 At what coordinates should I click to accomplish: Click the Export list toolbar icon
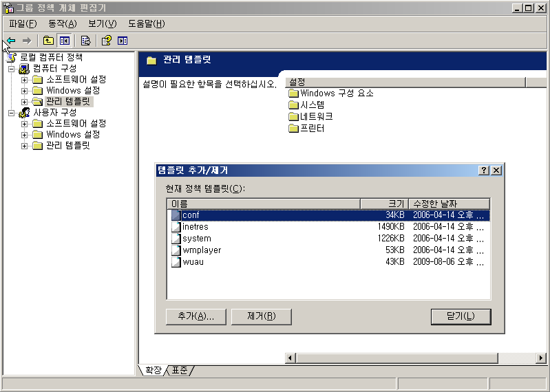[85, 41]
